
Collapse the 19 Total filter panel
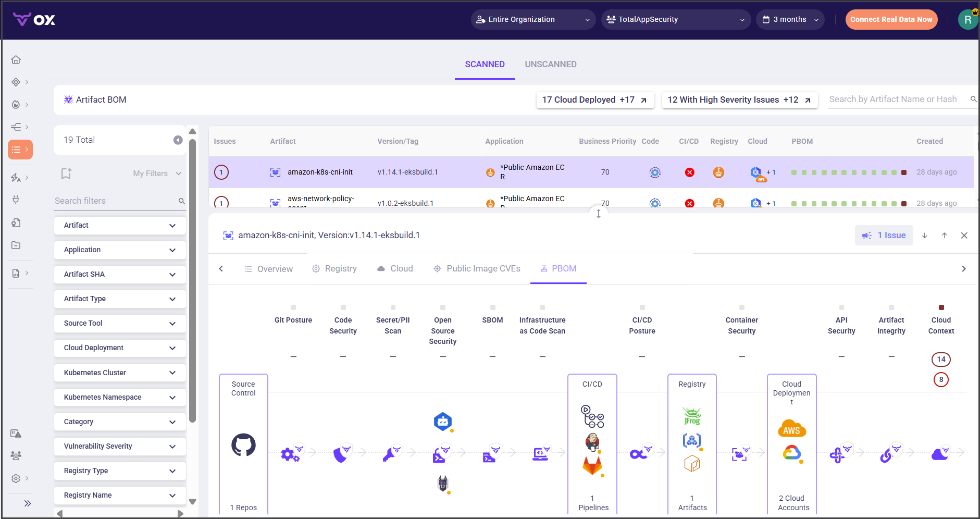[x=178, y=140]
